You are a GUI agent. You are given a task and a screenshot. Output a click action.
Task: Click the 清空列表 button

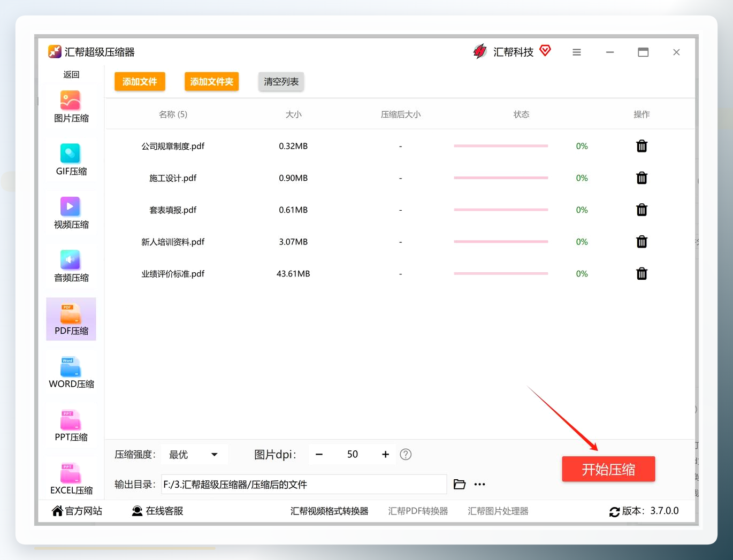pos(281,82)
